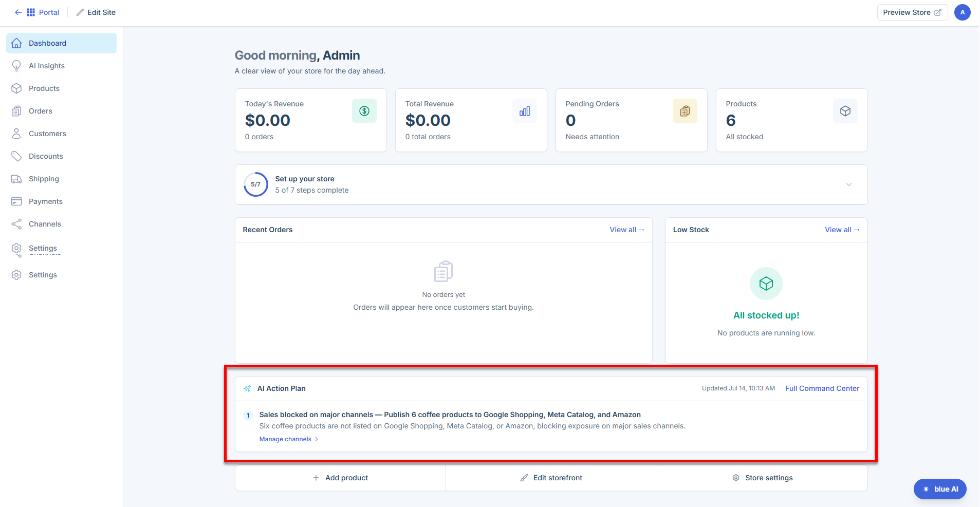Click the Customers person icon in sidebar
The height and width of the screenshot is (507, 980).
coord(16,134)
